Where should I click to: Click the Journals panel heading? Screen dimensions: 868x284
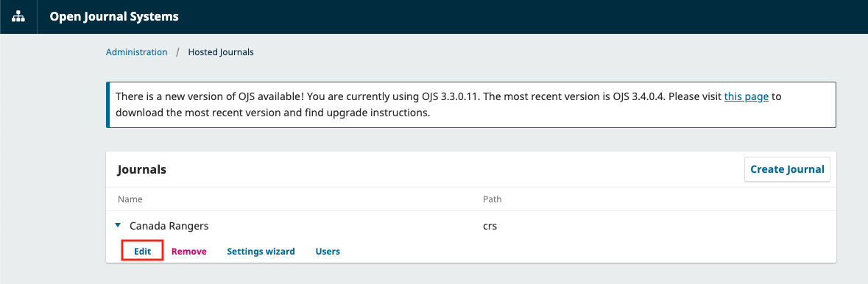coord(142,169)
